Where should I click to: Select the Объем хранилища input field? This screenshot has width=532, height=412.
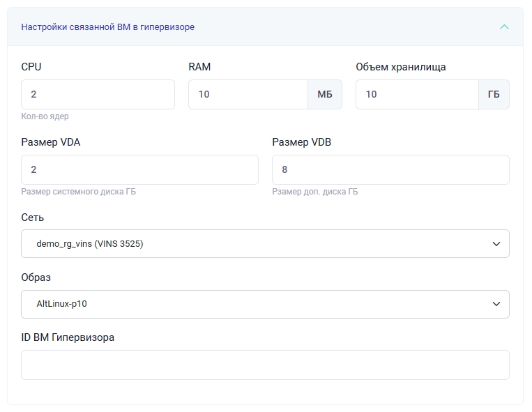click(416, 94)
